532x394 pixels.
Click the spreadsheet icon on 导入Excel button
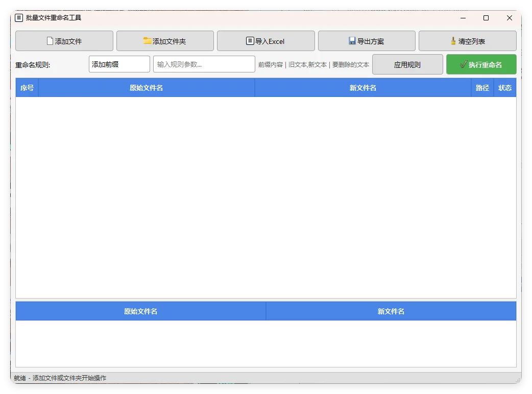pos(249,41)
